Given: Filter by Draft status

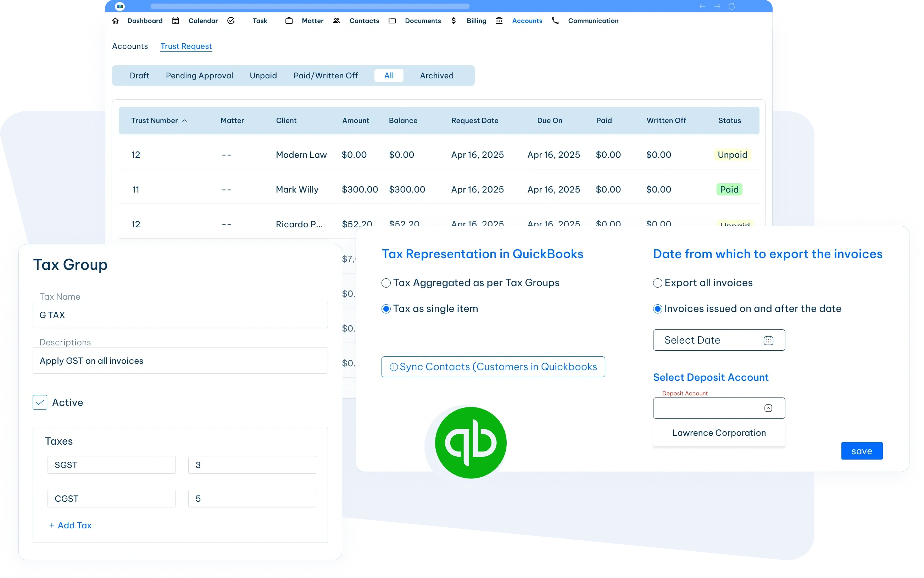Looking at the screenshot, I should (139, 76).
